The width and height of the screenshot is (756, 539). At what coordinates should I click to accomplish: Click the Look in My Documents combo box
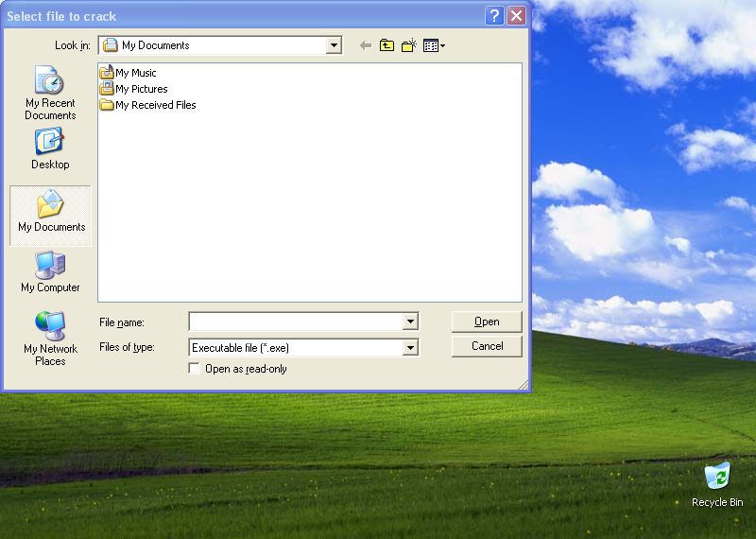tap(220, 45)
